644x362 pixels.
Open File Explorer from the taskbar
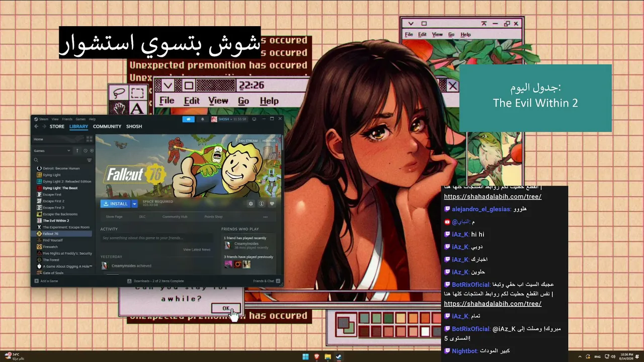pos(328,357)
